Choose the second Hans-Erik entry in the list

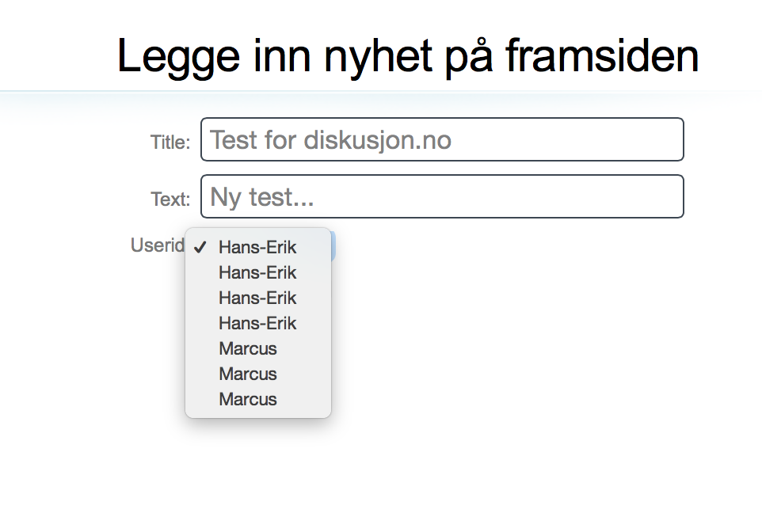258,272
